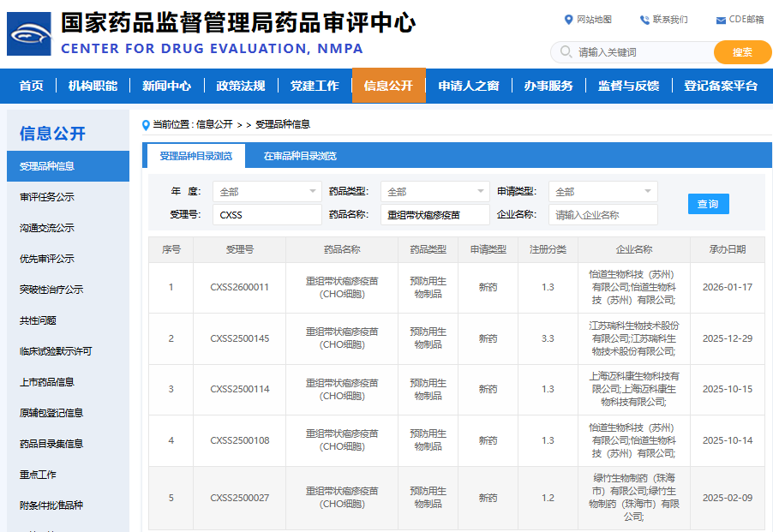Click the search magnifier icon
The width and height of the screenshot is (773, 532).
coord(566,51)
